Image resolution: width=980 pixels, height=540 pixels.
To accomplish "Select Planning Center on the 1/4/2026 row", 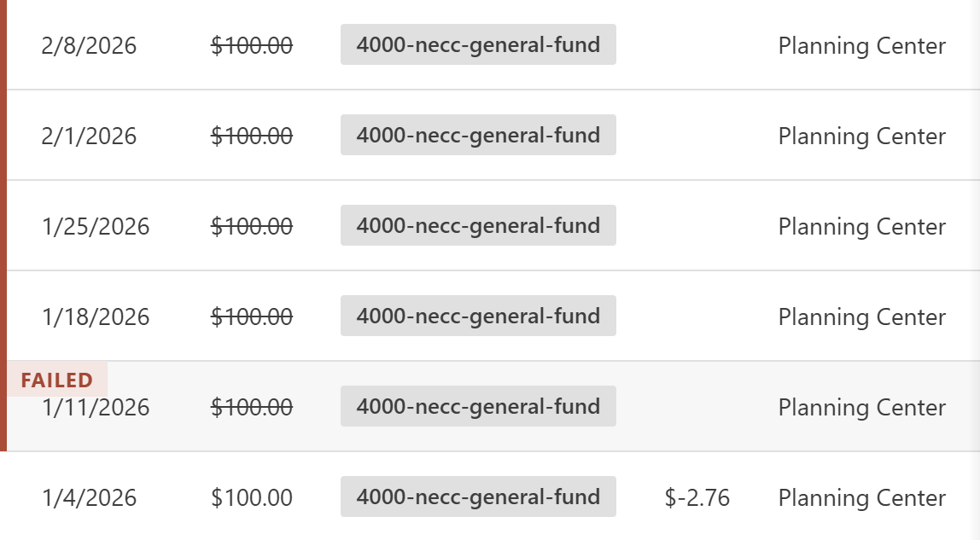I will [860, 496].
